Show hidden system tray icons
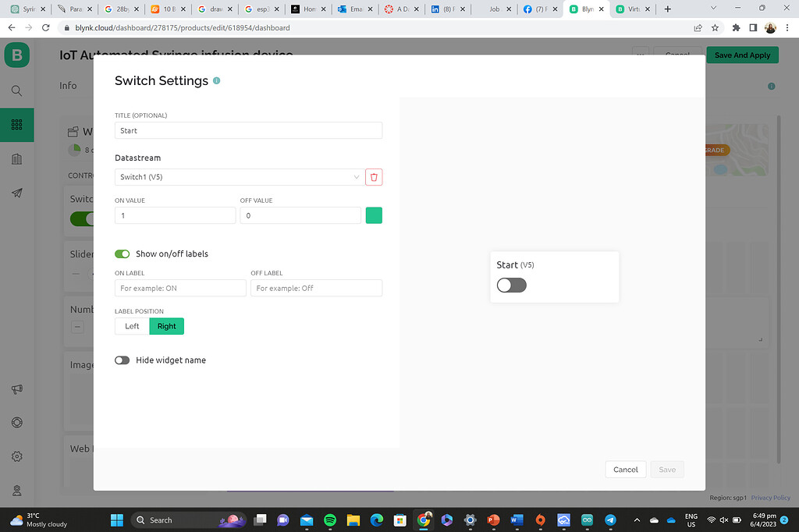The image size is (799, 532). [x=637, y=520]
